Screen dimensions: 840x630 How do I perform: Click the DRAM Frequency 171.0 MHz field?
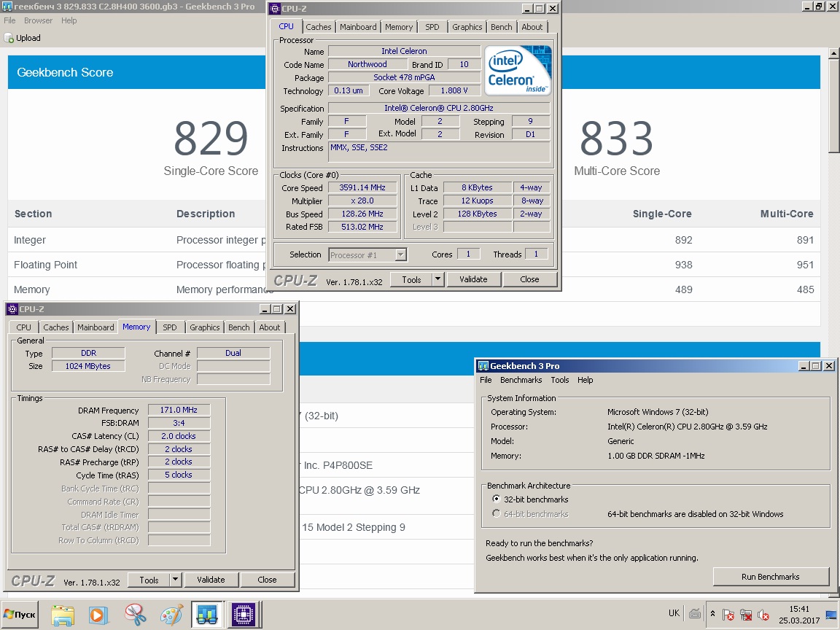(179, 410)
